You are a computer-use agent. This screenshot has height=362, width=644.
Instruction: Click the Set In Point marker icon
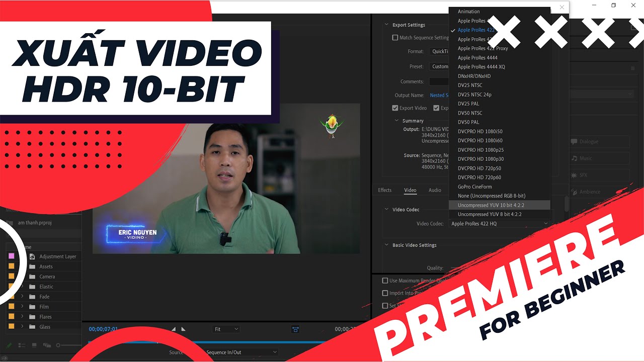[174, 329]
